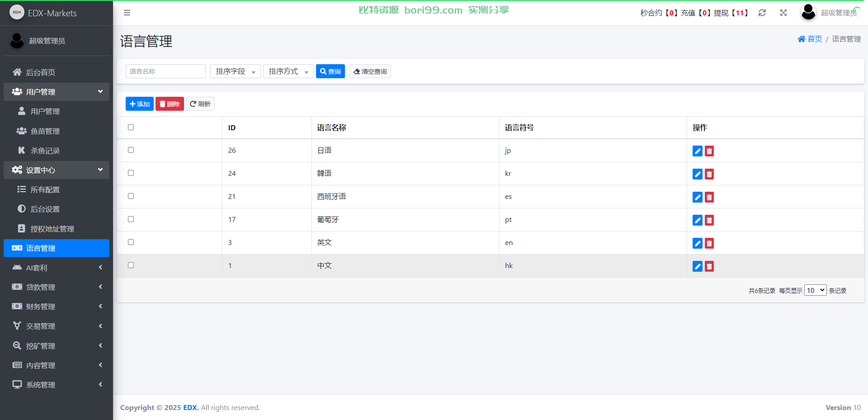
Task: Open the per-page records selector
Action: coord(816,290)
